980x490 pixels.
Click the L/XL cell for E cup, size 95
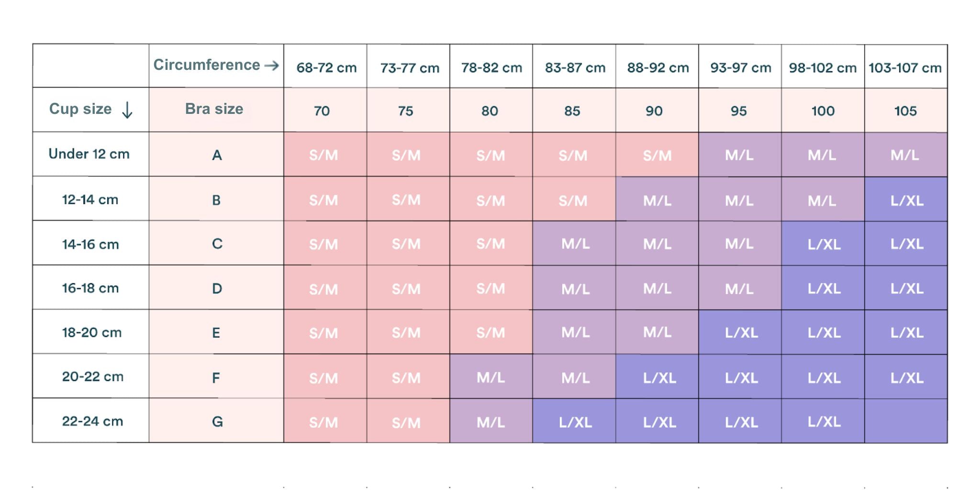tap(741, 333)
